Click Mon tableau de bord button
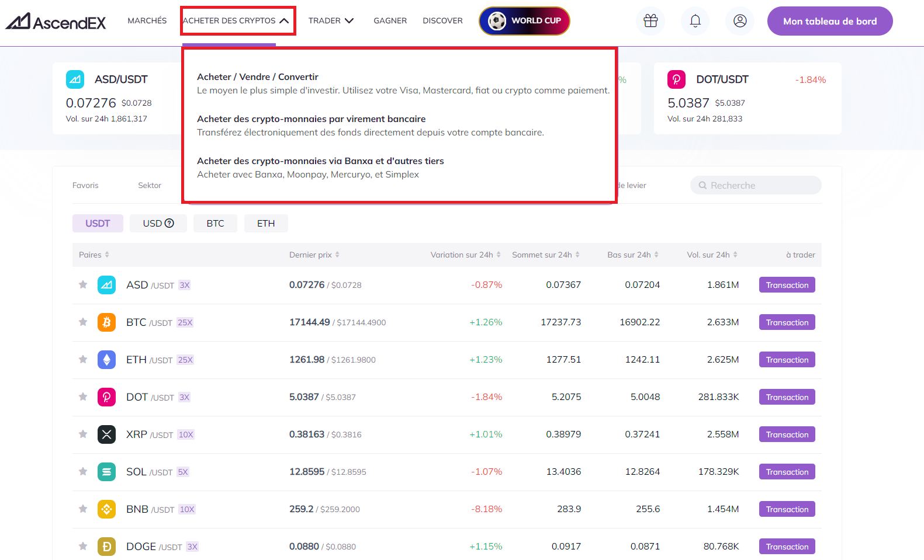 830,21
